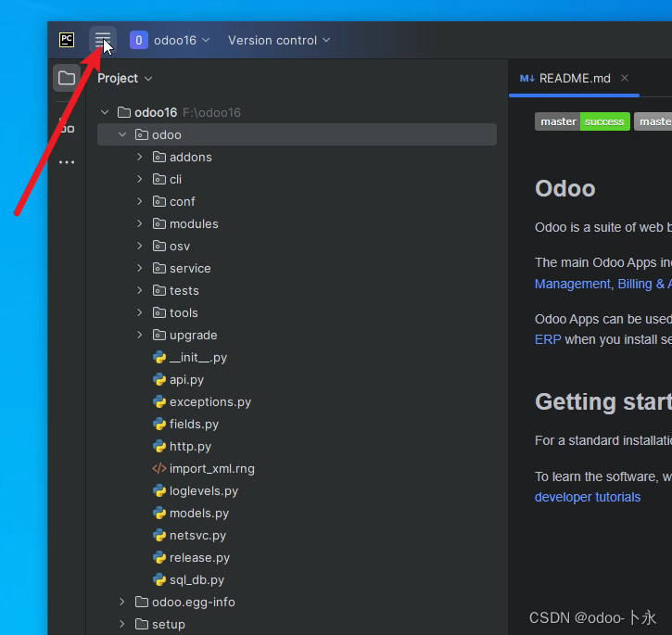Open the Project view selector dropdown
672x635 pixels.
125,79
